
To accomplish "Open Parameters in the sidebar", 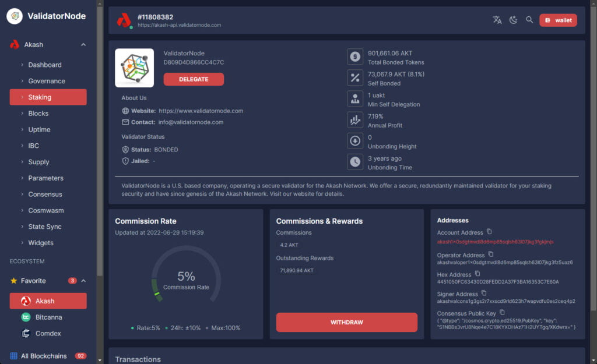I will tap(48, 178).
